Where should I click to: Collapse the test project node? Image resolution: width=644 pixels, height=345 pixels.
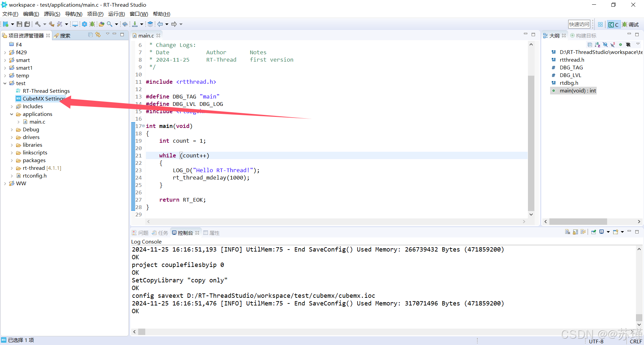click(x=5, y=83)
